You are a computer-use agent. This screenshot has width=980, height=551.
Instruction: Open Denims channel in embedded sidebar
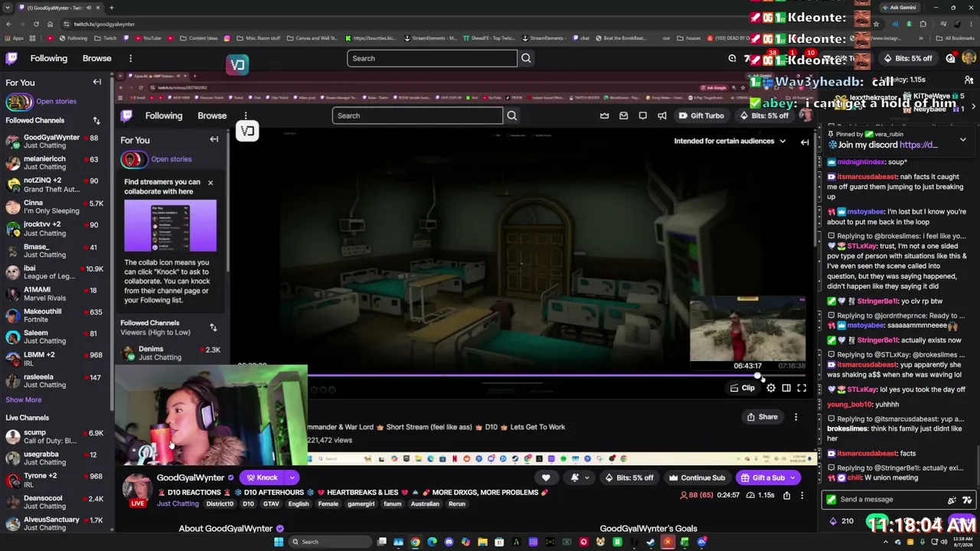[170, 353]
